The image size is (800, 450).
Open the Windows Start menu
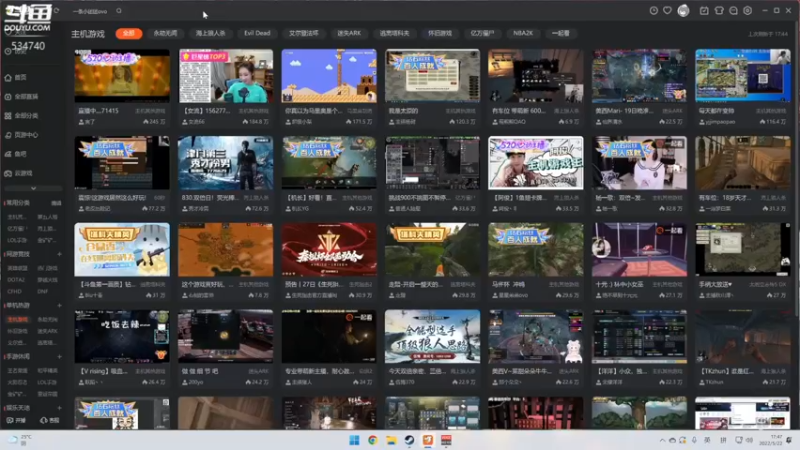coord(354,440)
